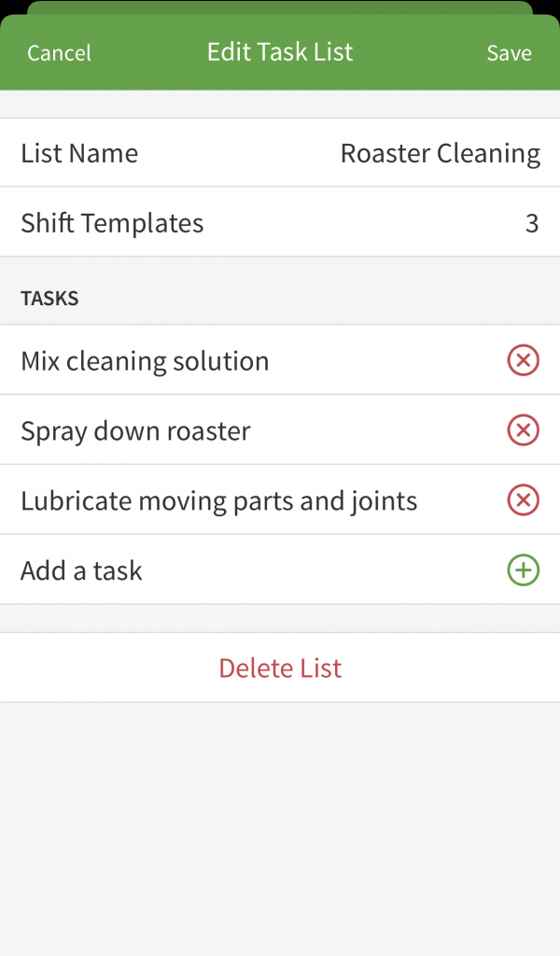Delete the Roaster Cleaning list
This screenshot has width=560, height=956.
coord(280,668)
